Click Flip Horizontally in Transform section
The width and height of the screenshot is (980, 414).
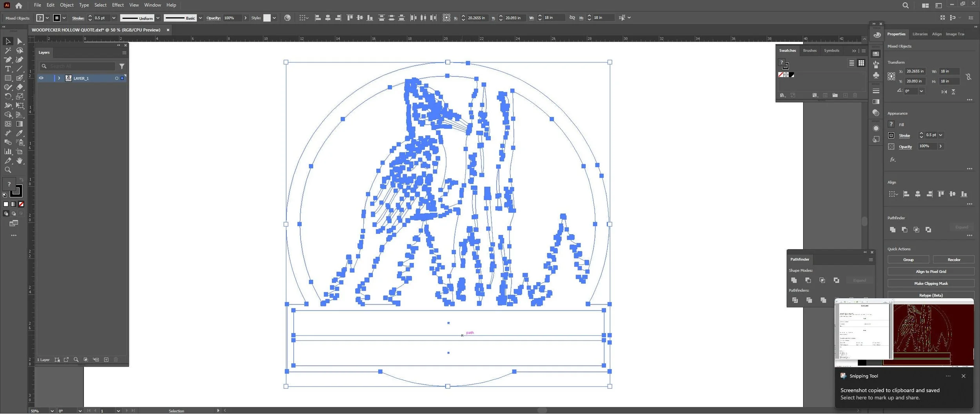[944, 91]
